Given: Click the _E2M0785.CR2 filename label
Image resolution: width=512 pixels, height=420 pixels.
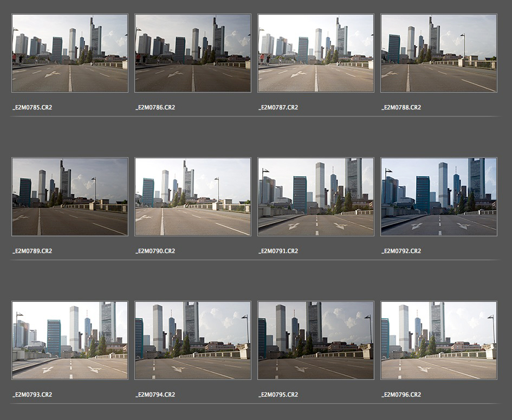Looking at the screenshot, I should pyautogui.click(x=32, y=107).
